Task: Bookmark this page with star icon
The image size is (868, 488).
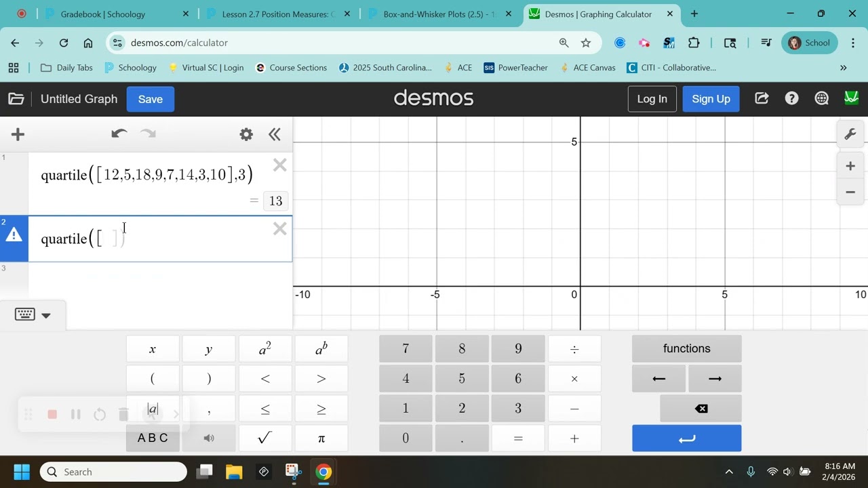Action: coord(586,43)
